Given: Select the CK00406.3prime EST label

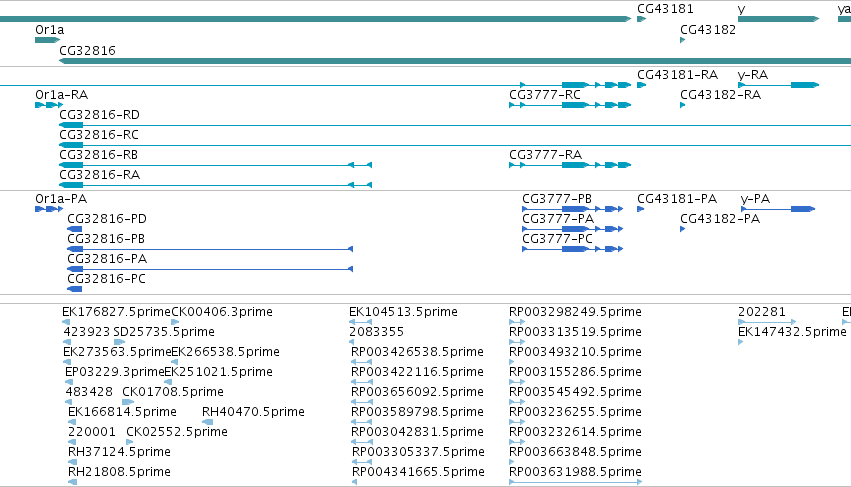Looking at the screenshot, I should (x=222, y=312).
